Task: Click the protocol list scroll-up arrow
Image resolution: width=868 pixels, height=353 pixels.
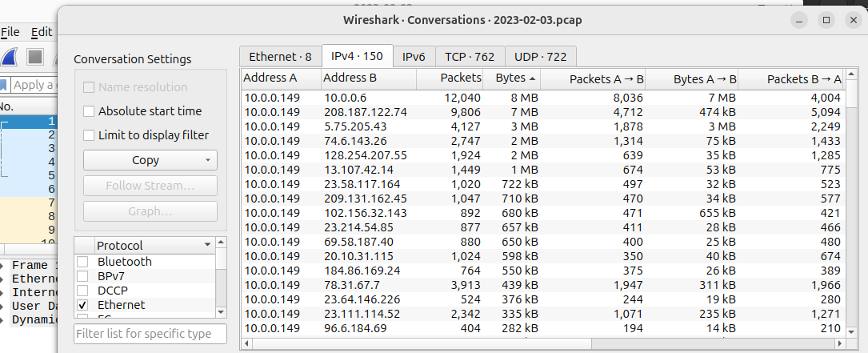Action: click(221, 243)
